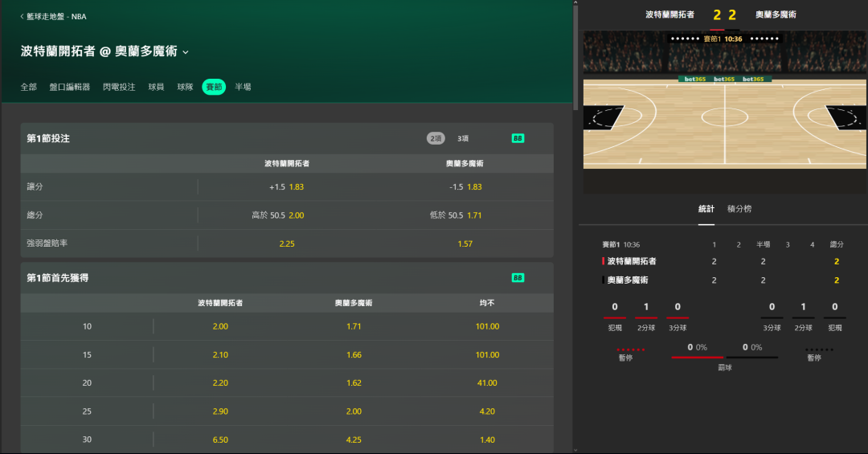
Task: Toggle 2項 option in 第1節投注
Action: click(436, 138)
